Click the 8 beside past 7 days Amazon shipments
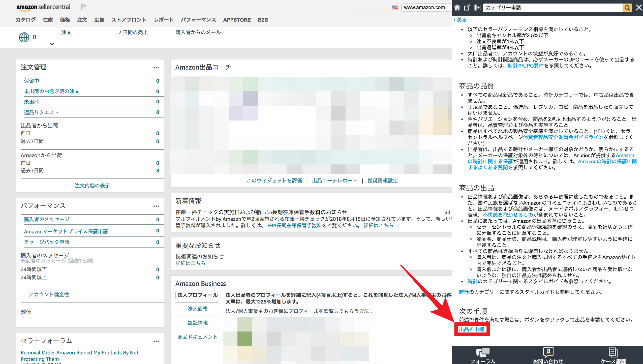The image size is (643, 364). 158,171
